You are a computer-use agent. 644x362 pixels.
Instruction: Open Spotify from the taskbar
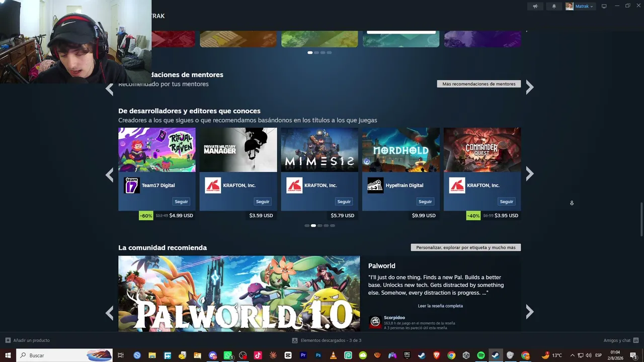[x=481, y=355]
